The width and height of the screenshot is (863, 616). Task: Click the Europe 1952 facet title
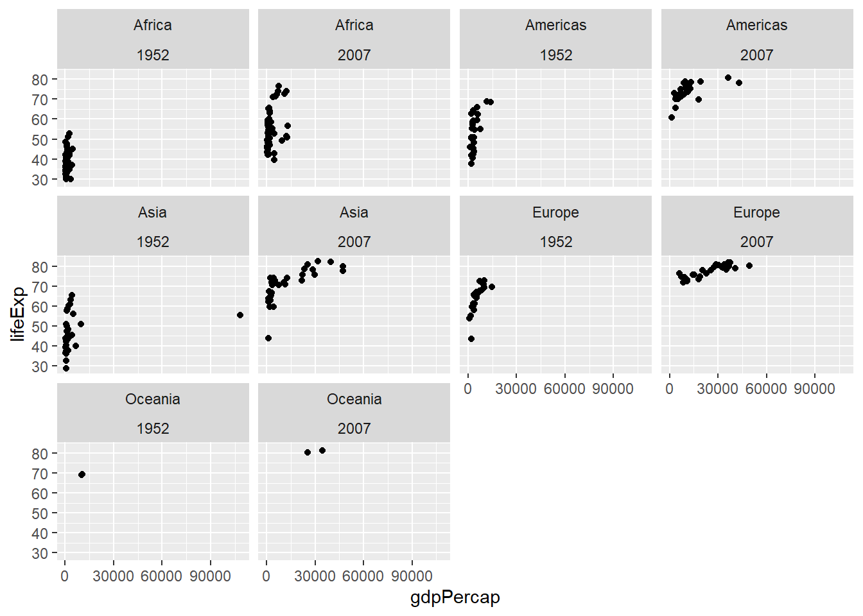point(555,227)
